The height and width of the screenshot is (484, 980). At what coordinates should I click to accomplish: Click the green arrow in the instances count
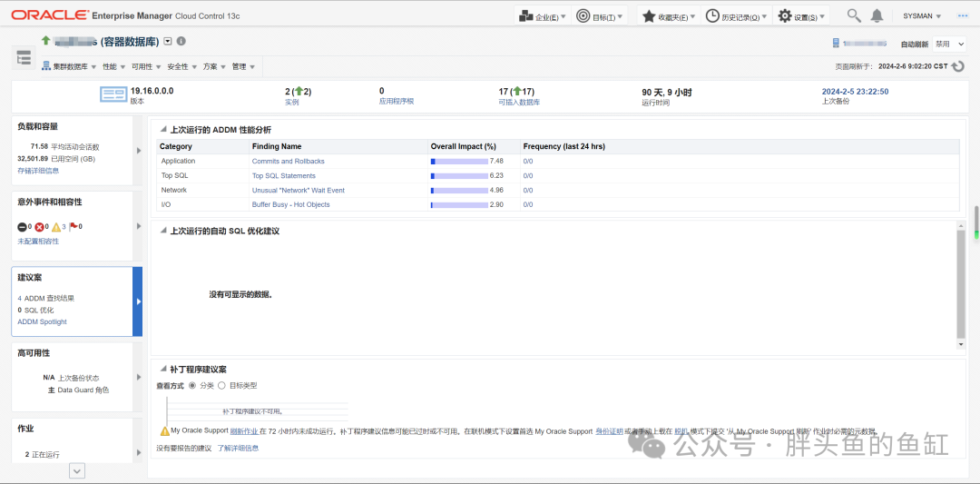299,92
